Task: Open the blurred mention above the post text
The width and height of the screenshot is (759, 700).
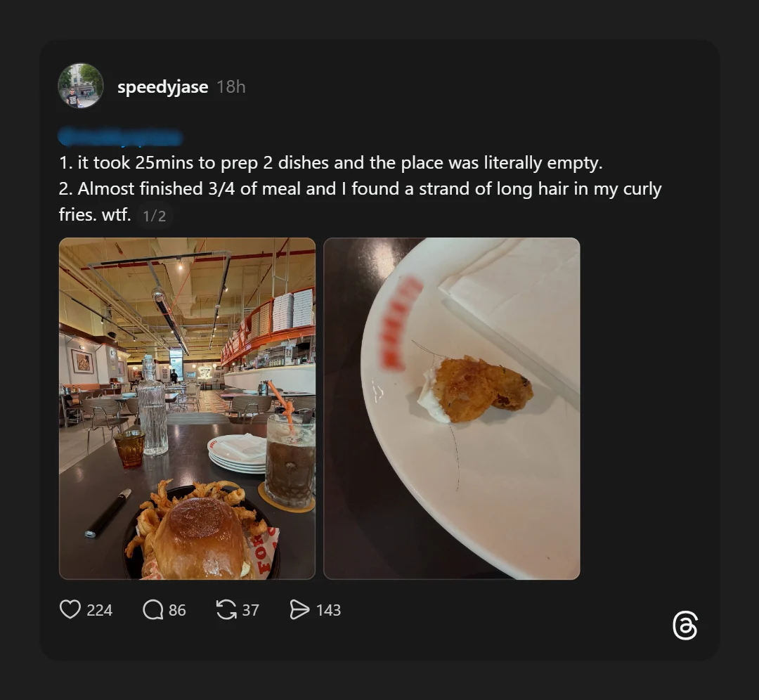Action: point(120,136)
